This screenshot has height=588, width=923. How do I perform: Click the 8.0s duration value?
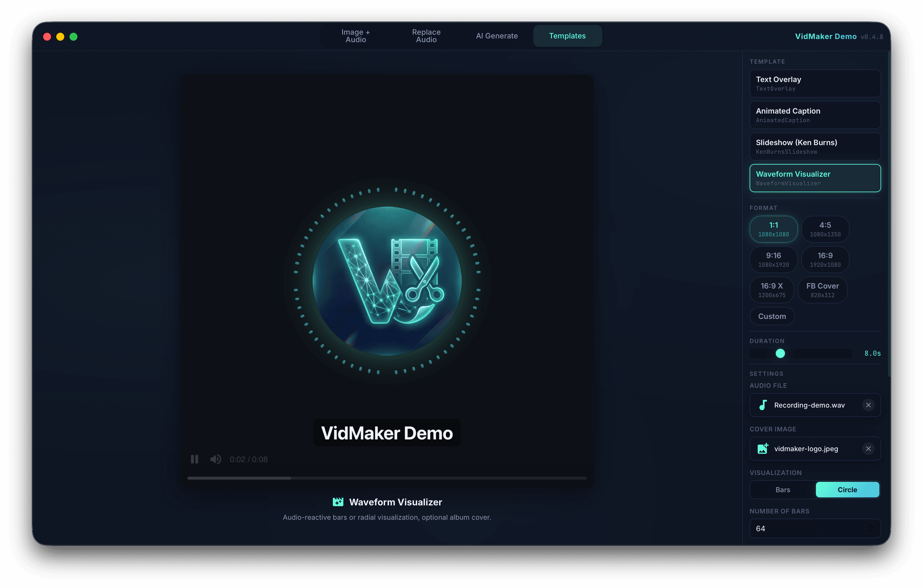872,353
